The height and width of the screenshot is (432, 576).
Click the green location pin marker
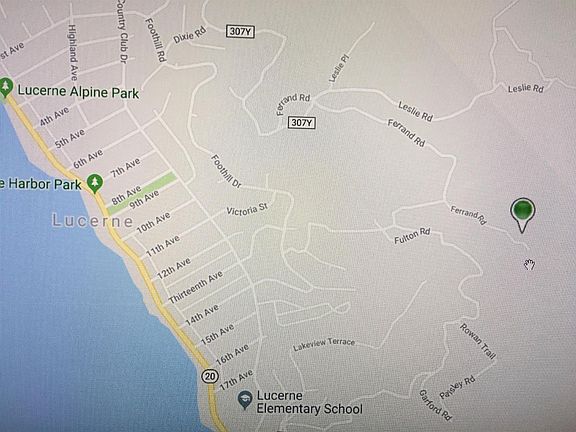[522, 215]
